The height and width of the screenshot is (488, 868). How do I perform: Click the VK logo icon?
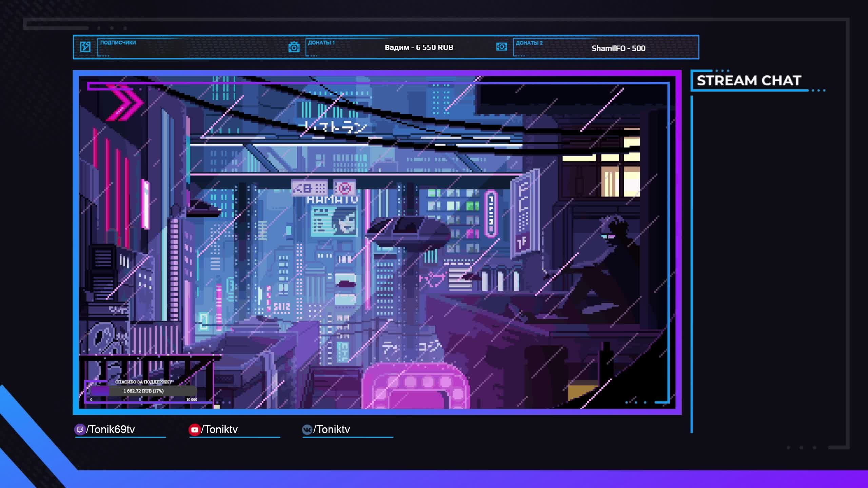coord(307,430)
